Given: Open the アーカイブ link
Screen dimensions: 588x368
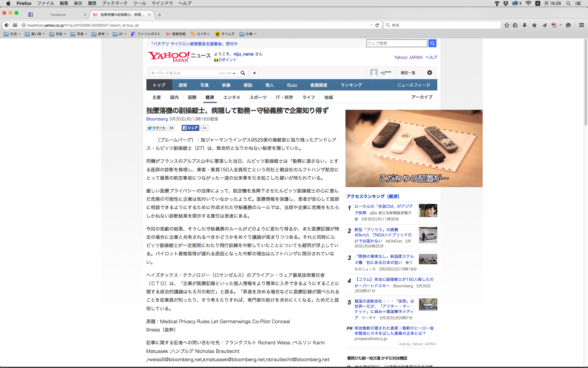Looking at the screenshot, I should click(x=422, y=97).
